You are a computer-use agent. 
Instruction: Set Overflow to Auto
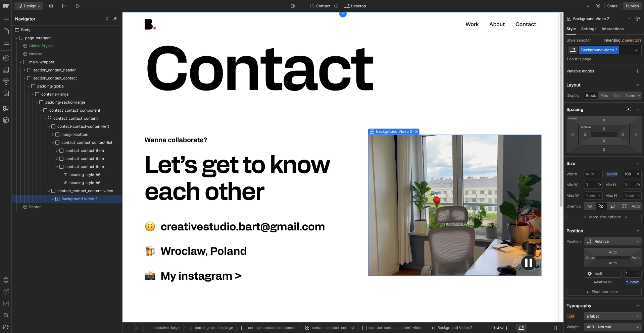pos(636,206)
